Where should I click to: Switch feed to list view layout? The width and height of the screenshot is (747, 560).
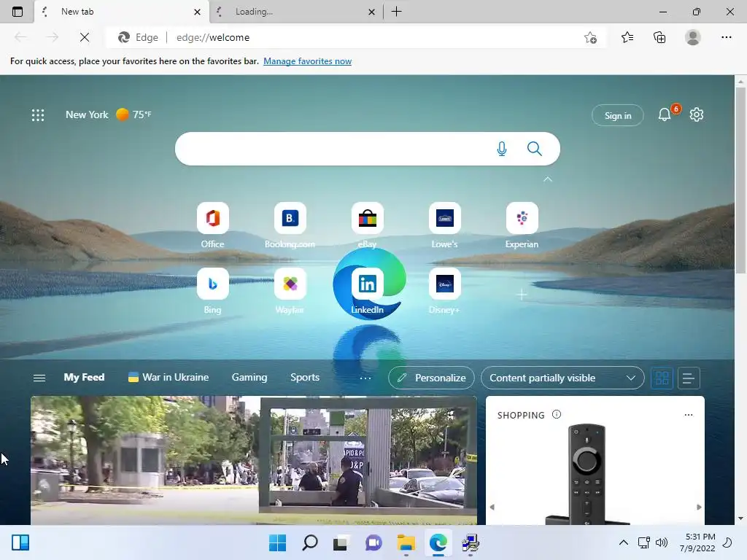pyautogui.click(x=689, y=378)
